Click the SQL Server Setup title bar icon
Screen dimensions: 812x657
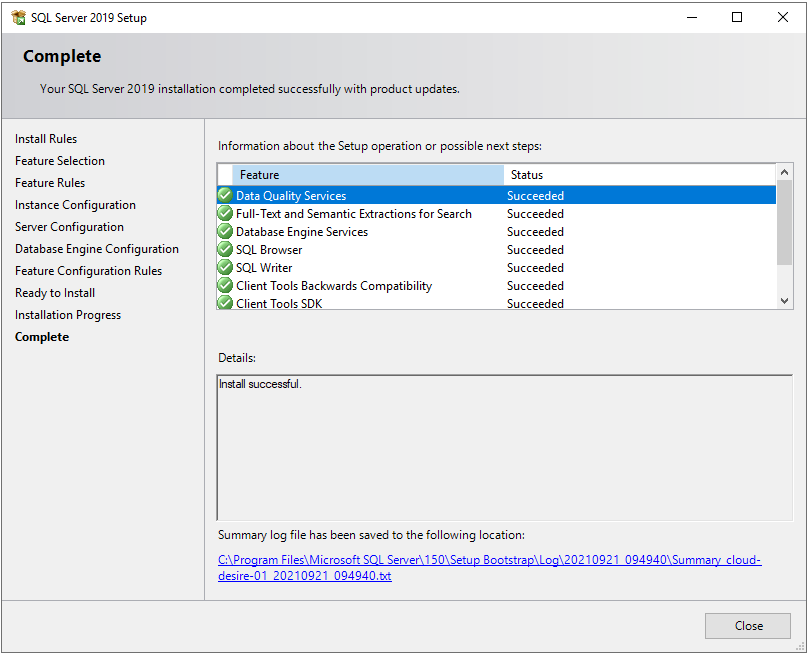click(x=19, y=18)
